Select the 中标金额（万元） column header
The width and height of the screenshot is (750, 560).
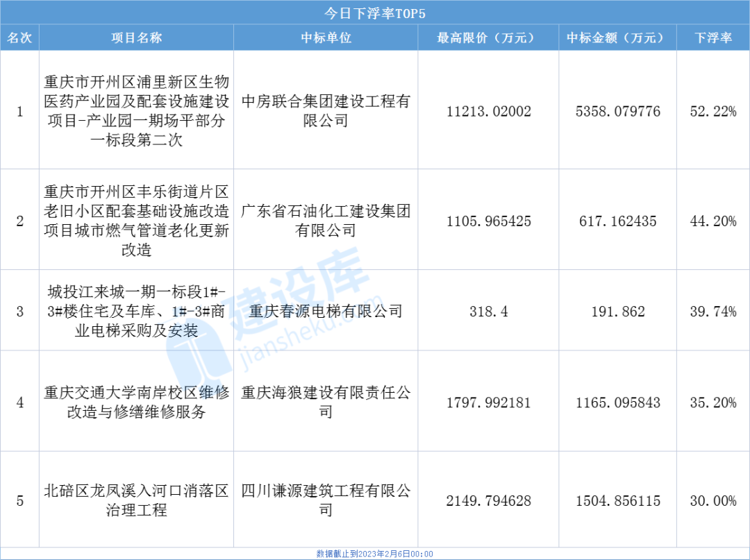617,38
